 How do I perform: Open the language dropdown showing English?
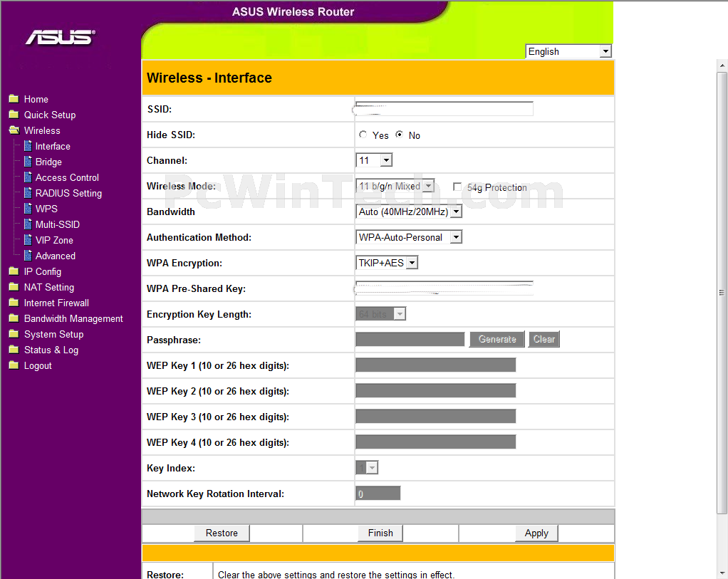[568, 51]
